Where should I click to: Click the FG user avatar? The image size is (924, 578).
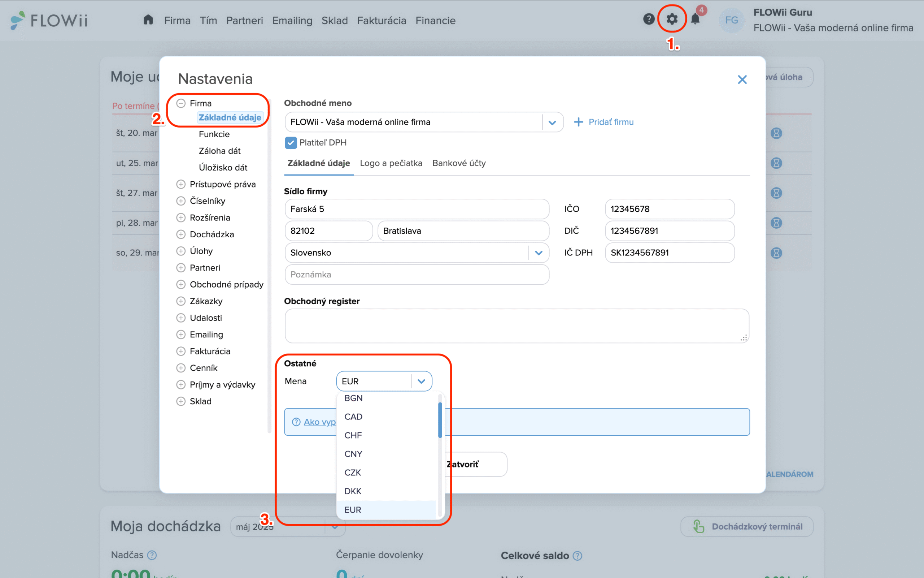(732, 20)
